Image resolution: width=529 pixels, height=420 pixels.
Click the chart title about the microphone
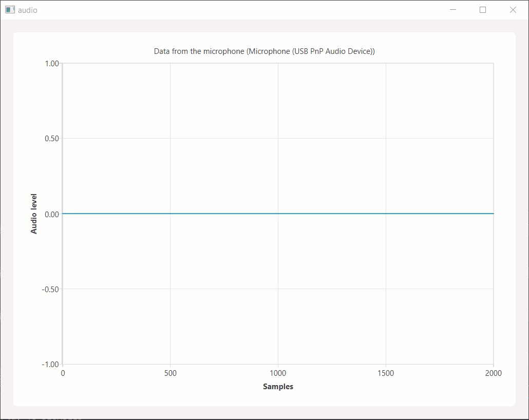(264, 51)
